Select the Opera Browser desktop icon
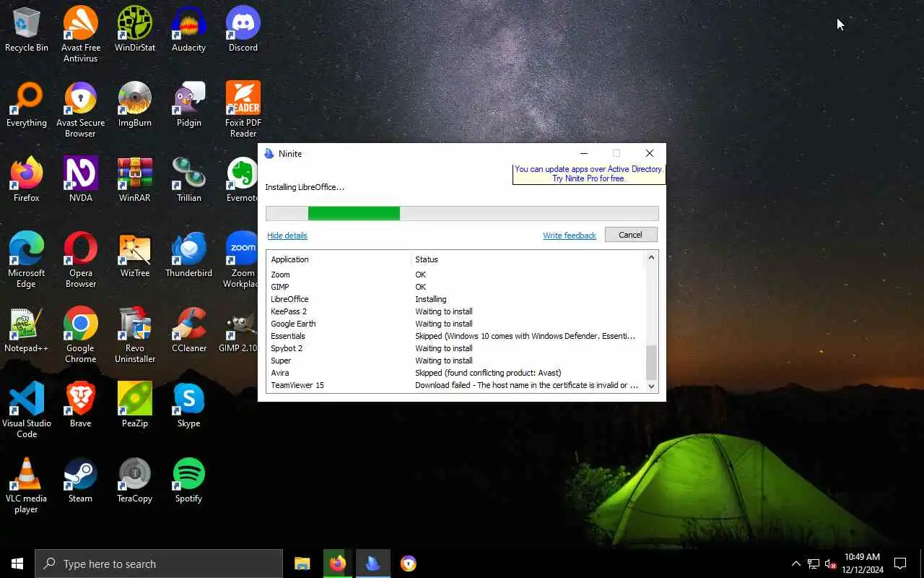Image resolution: width=924 pixels, height=578 pixels. [x=80, y=260]
